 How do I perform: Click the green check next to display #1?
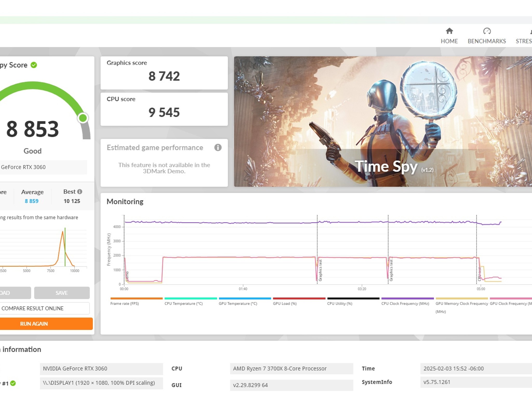tap(13, 383)
